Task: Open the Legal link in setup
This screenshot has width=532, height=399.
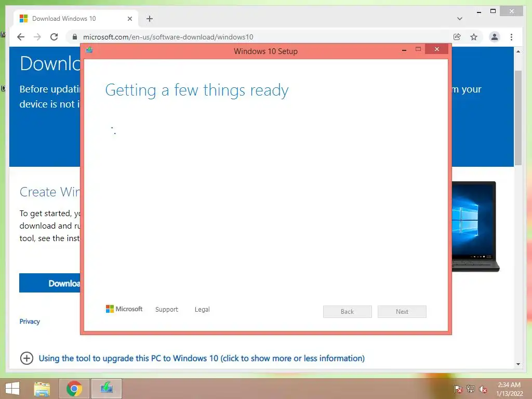Action: (x=202, y=310)
